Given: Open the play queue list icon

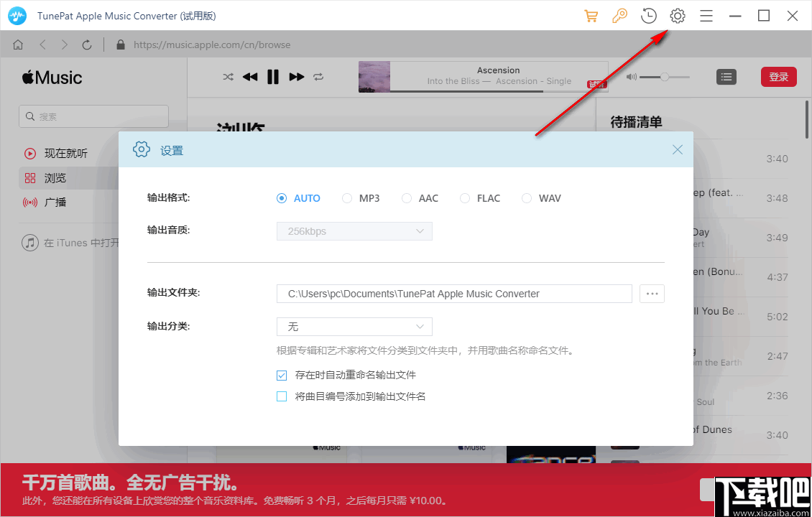Looking at the screenshot, I should click(726, 77).
